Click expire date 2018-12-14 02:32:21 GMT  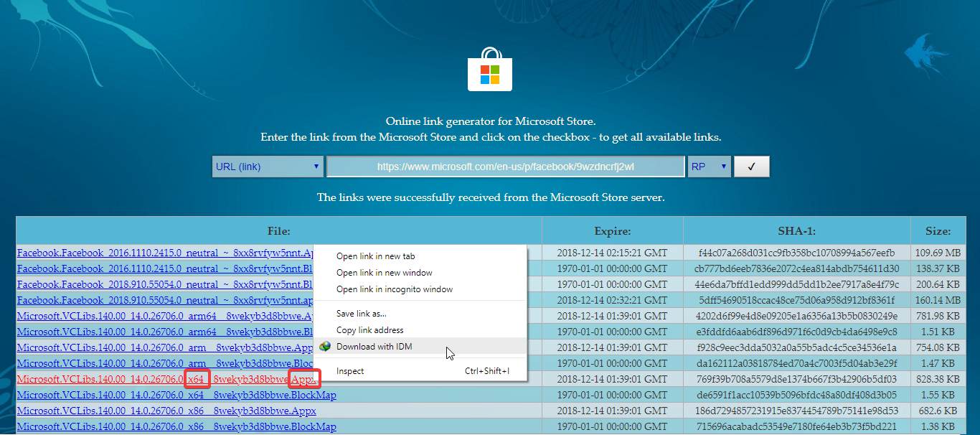point(613,300)
